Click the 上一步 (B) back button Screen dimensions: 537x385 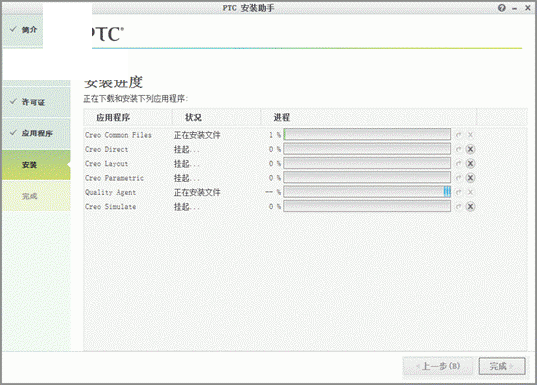pos(438,367)
